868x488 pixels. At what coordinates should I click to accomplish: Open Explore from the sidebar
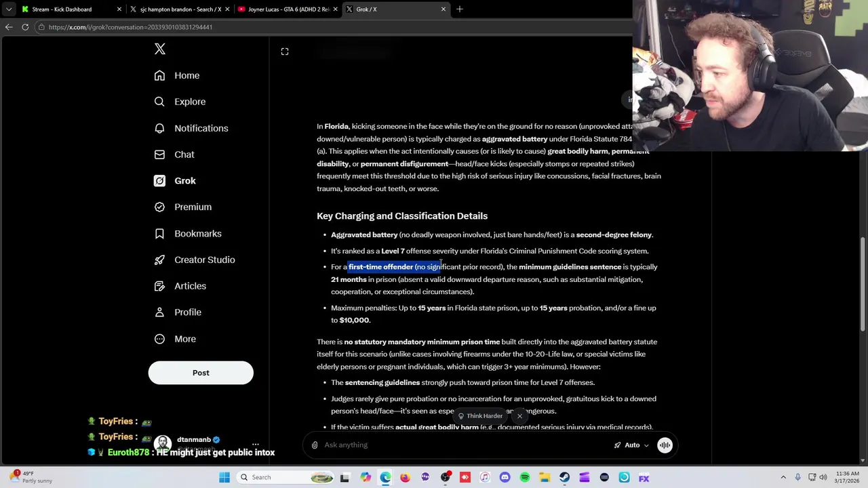point(180,102)
